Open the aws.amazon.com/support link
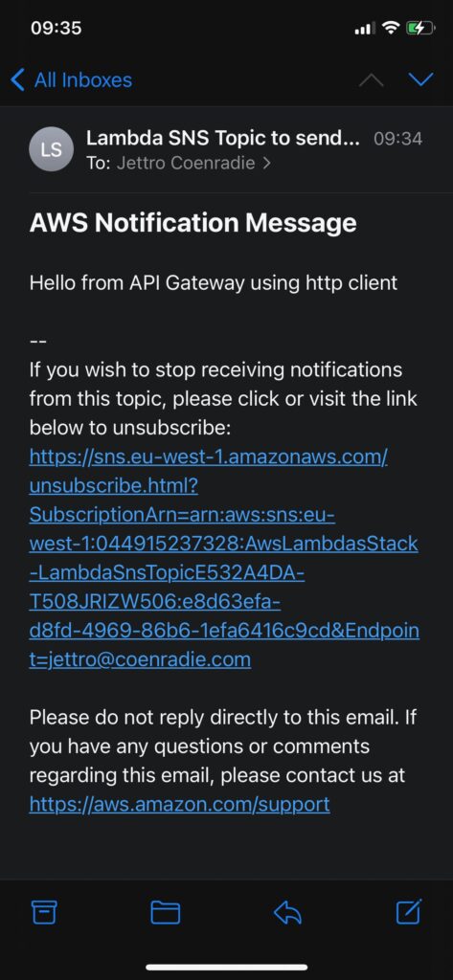Viewport: 453px width, 980px height. point(180,804)
